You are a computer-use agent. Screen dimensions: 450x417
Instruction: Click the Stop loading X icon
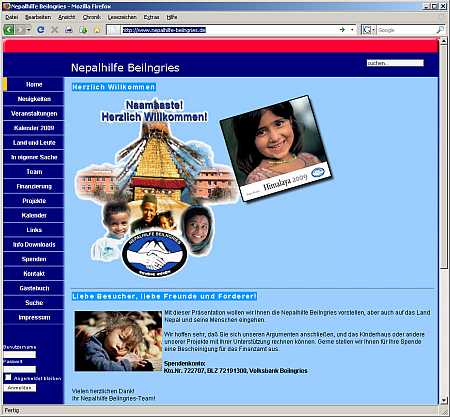tap(54, 30)
